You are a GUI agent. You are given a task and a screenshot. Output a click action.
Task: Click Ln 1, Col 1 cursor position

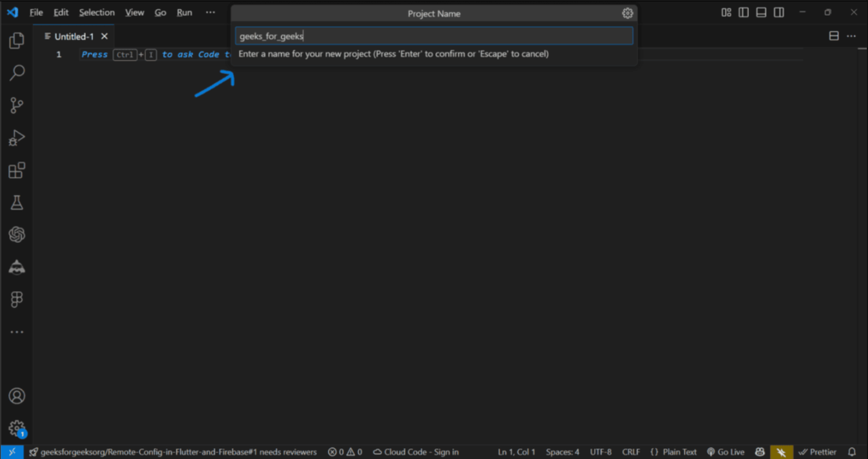click(516, 452)
